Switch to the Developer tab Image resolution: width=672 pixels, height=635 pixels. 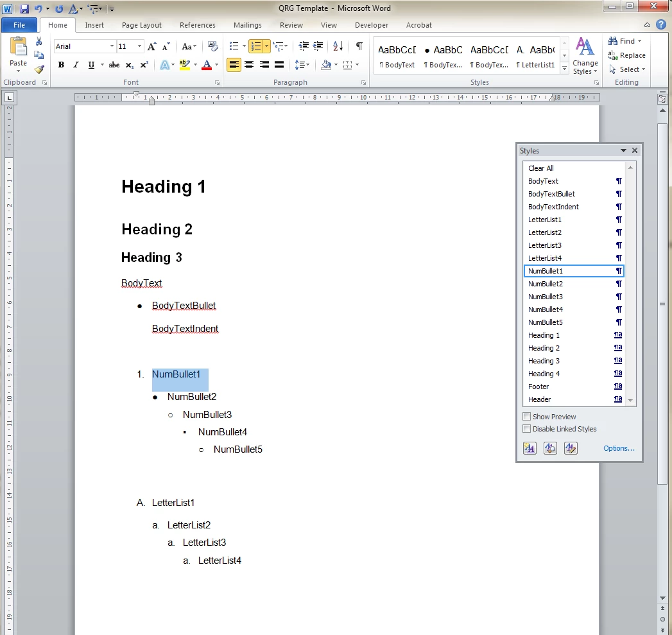(x=372, y=25)
